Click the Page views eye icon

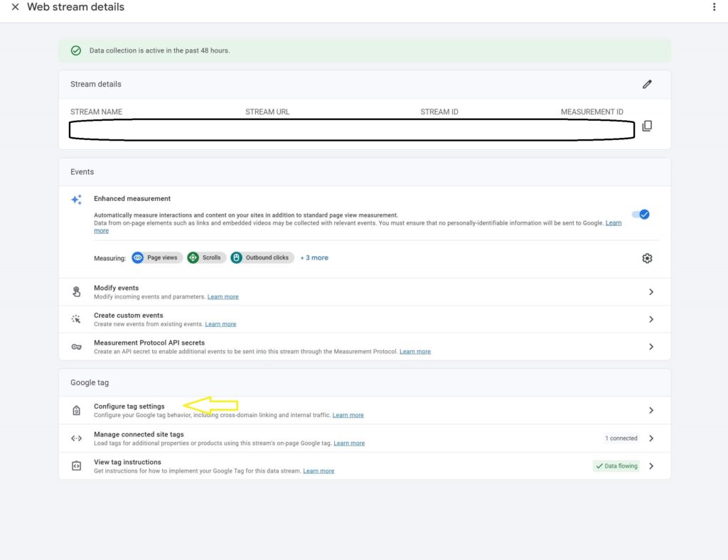pyautogui.click(x=138, y=257)
